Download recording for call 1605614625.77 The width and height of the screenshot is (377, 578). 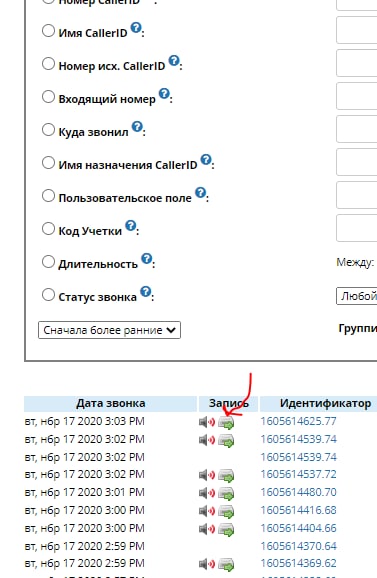tap(226, 422)
